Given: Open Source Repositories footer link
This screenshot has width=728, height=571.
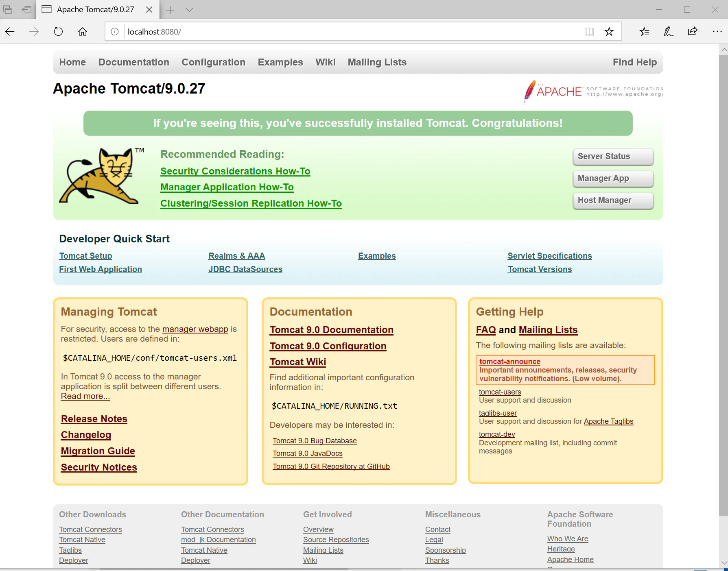Looking at the screenshot, I should click(x=336, y=540).
